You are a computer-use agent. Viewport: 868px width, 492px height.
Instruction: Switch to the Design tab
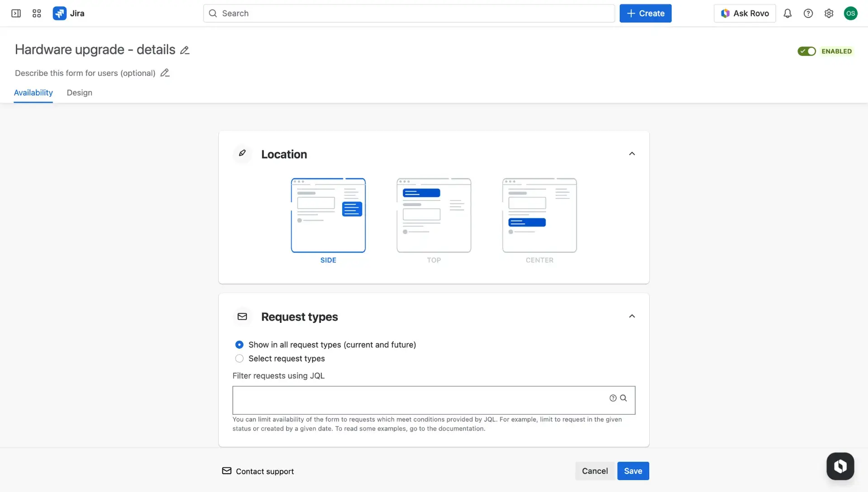click(x=79, y=93)
